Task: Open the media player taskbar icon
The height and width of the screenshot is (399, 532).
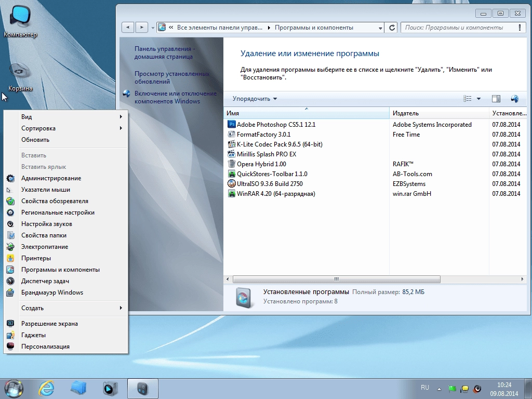Action: coord(110,389)
